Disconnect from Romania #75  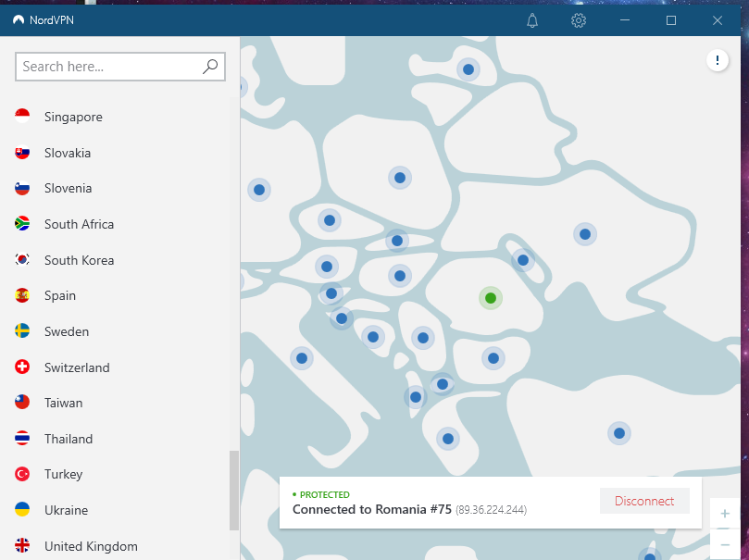pos(644,501)
